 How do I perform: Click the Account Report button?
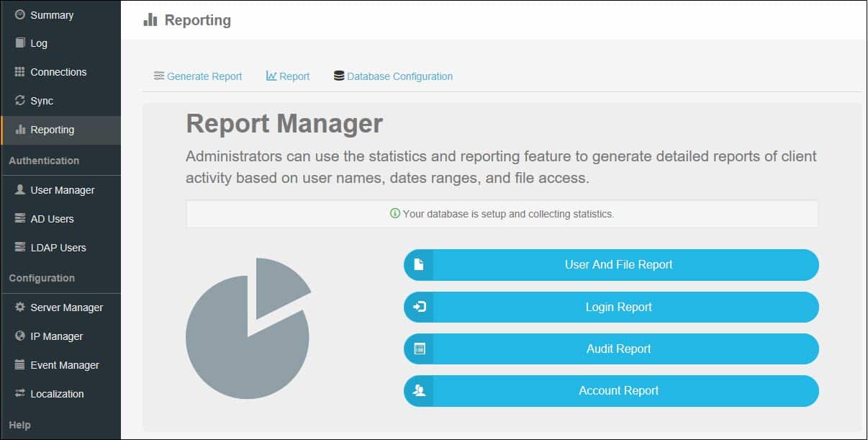618,390
